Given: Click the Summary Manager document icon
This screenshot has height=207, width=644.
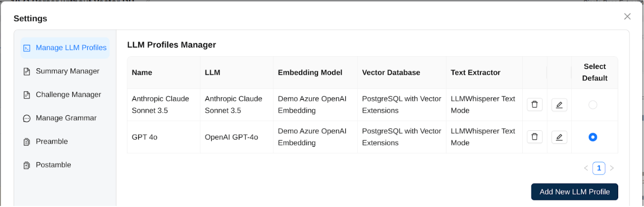Looking at the screenshot, I should [27, 72].
